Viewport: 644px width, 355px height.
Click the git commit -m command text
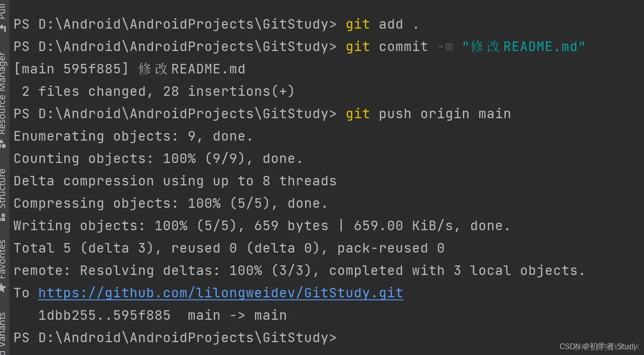tap(465, 46)
